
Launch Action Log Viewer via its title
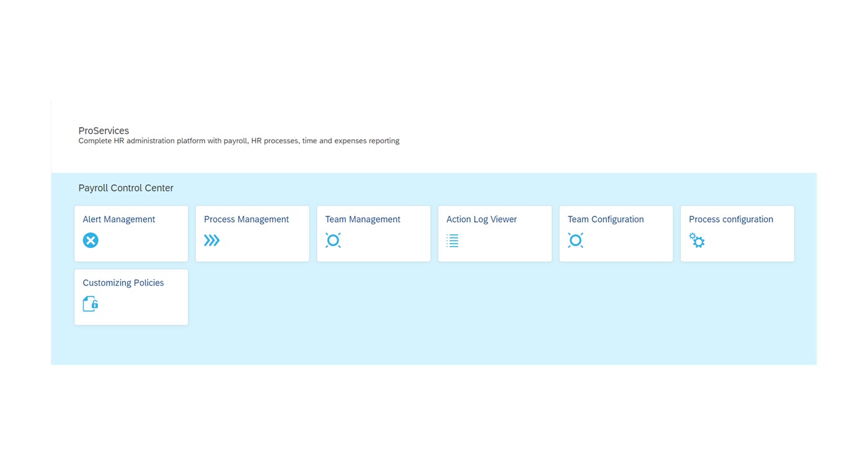pos(482,219)
